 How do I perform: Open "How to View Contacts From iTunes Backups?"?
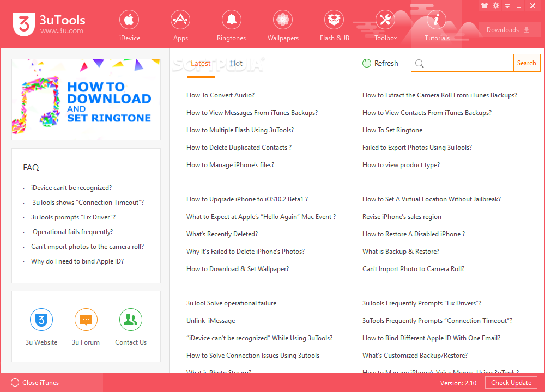[x=427, y=113]
